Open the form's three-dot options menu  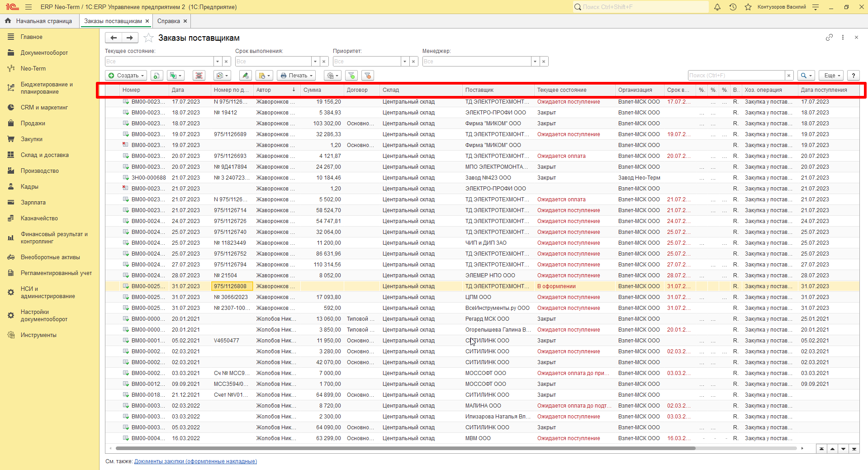click(x=843, y=38)
